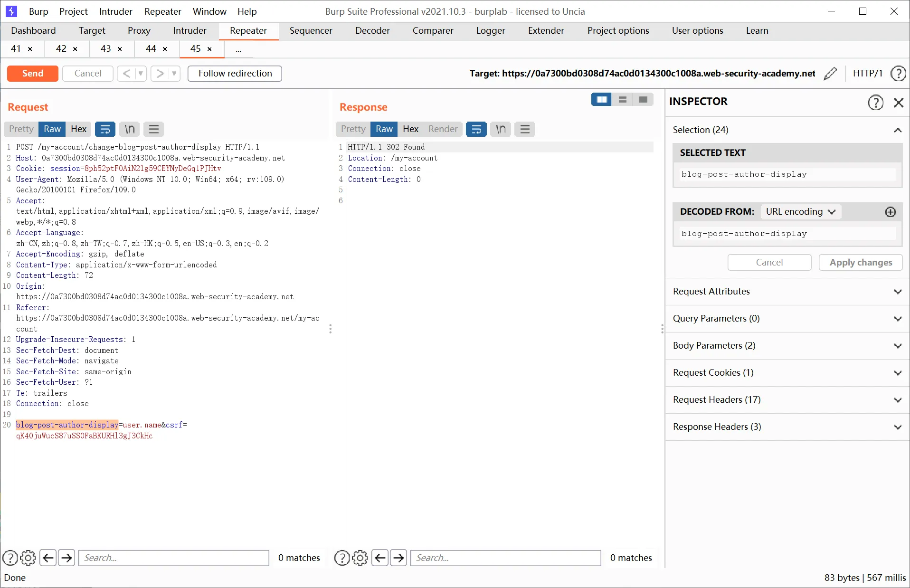Close Repeater tab 43
Viewport: 910px width, 588px height.
coord(120,49)
